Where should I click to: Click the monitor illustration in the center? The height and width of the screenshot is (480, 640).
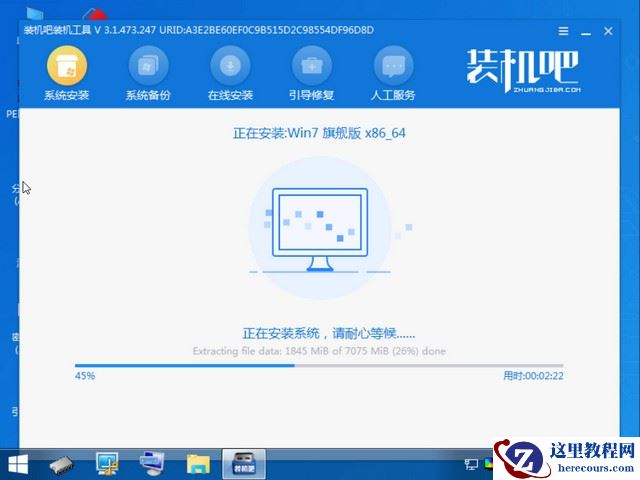(320, 229)
